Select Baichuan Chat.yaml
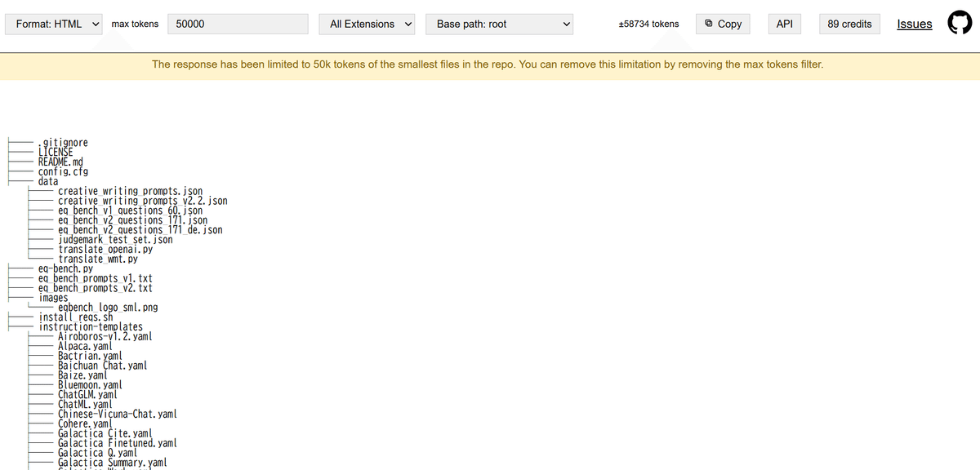The image size is (980, 470). point(103,366)
